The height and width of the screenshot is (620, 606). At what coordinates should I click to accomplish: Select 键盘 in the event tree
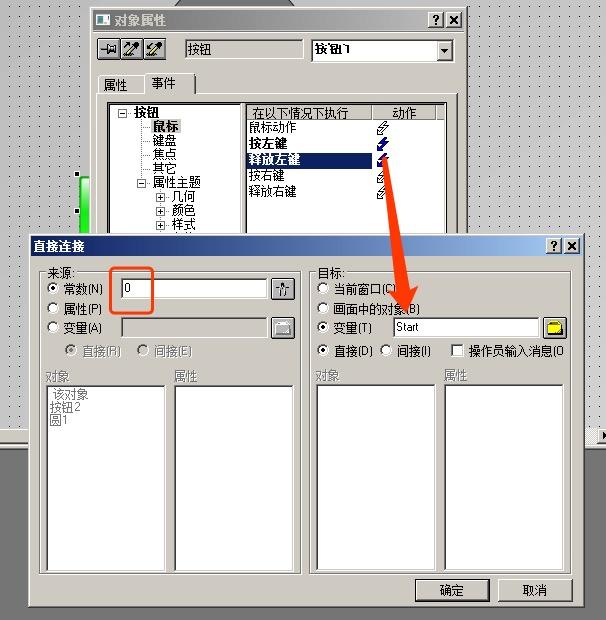[164, 140]
